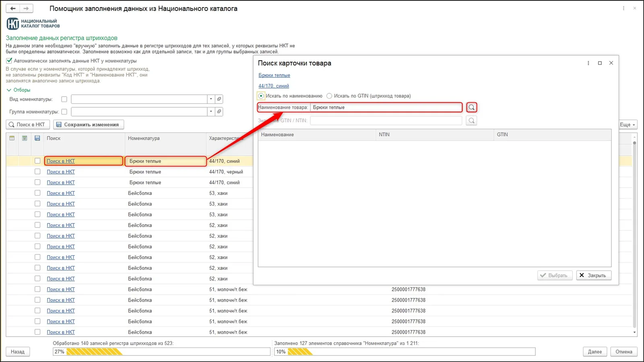Collapse the Отборы section
The width and height of the screenshot is (644, 362).
[9, 90]
